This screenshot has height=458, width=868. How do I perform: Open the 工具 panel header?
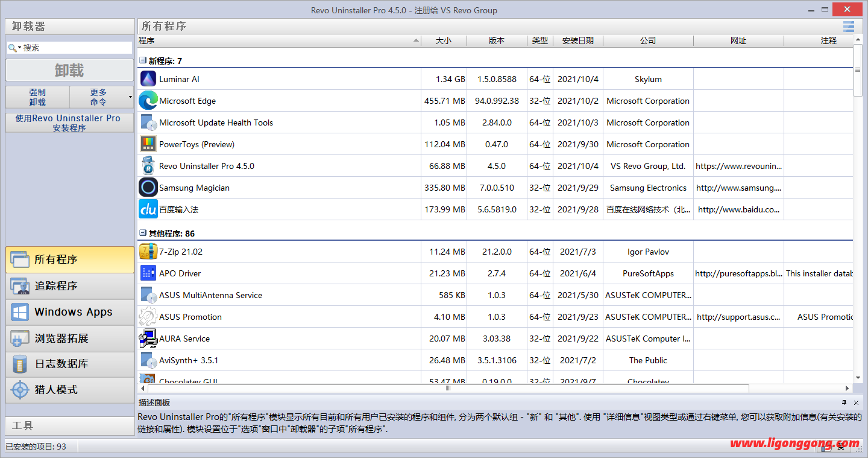click(x=70, y=425)
